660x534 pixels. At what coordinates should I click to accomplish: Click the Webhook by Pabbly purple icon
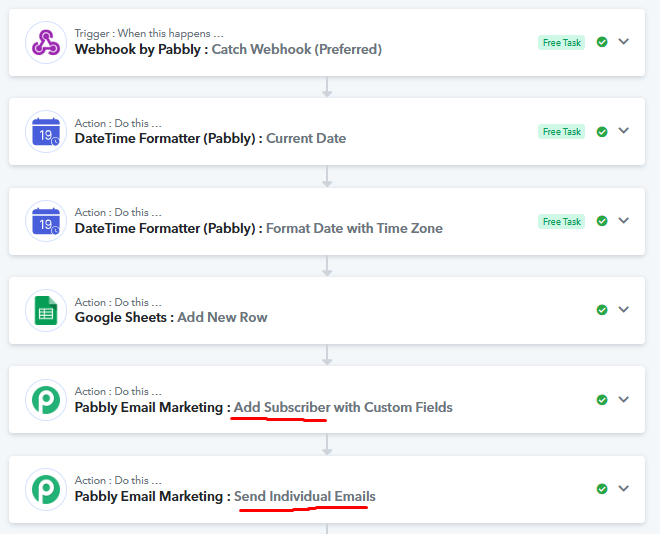tap(45, 42)
